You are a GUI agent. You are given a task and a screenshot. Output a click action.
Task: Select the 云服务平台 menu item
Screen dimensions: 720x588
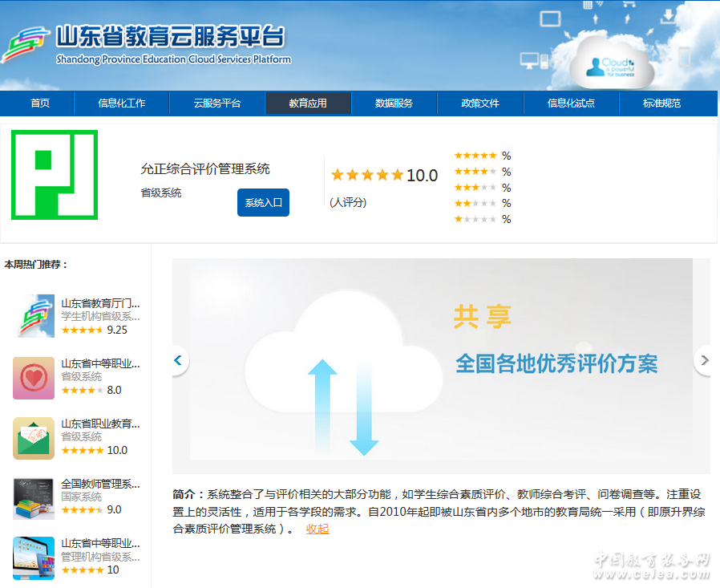(x=216, y=103)
